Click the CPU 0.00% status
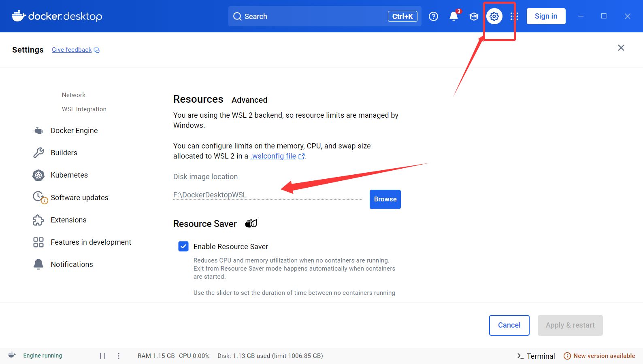 (194, 356)
